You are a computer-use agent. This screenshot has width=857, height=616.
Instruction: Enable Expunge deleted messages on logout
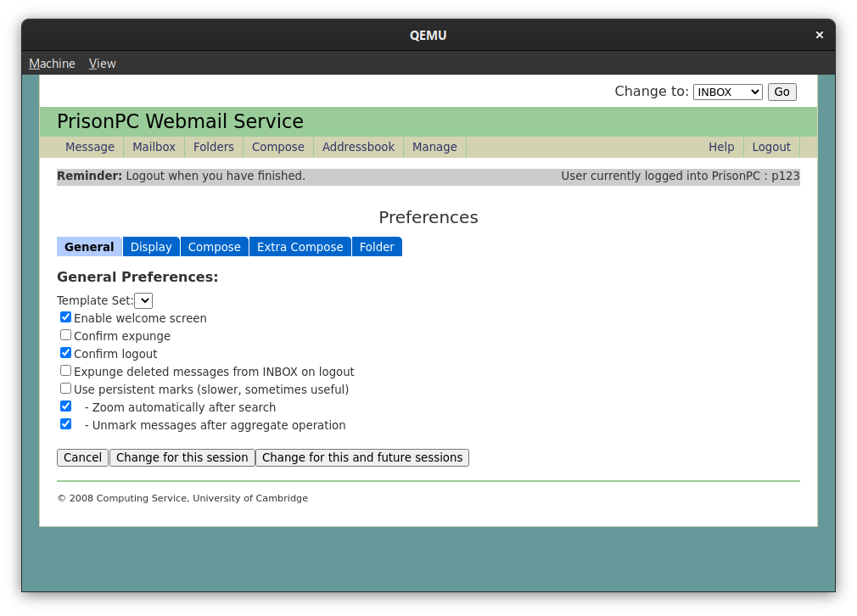point(65,371)
